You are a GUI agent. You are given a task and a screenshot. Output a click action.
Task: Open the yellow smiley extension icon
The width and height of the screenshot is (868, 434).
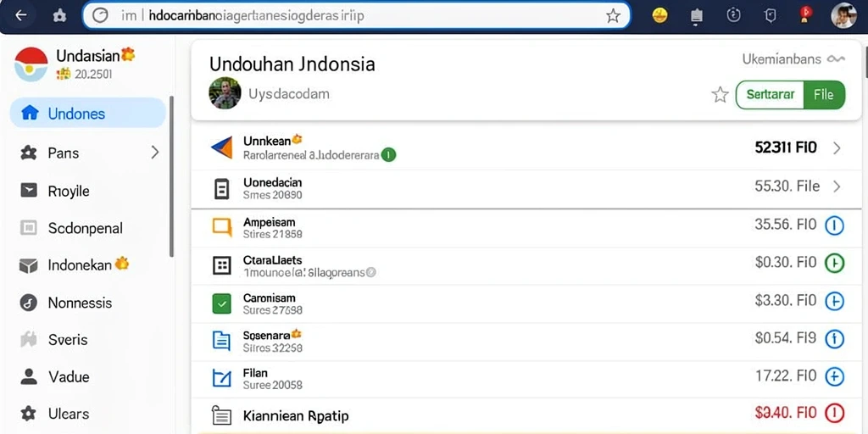tap(659, 15)
